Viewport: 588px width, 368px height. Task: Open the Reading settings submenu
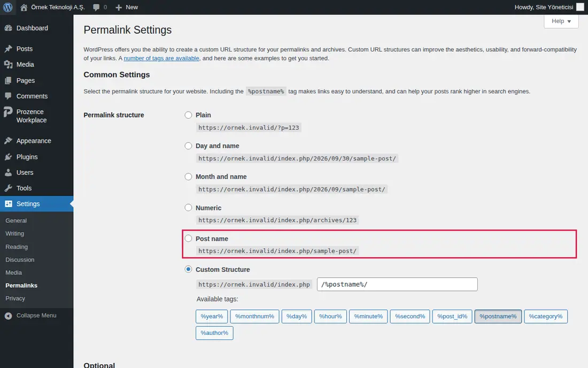click(17, 247)
